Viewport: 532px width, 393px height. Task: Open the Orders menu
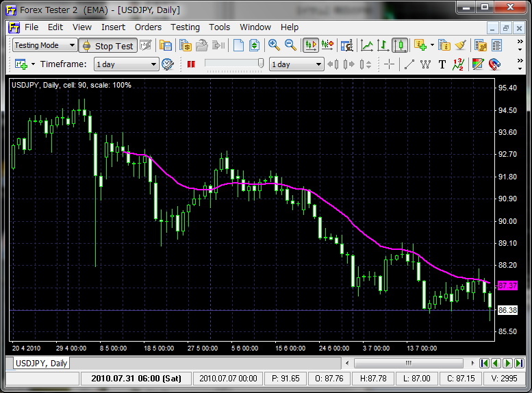149,27
